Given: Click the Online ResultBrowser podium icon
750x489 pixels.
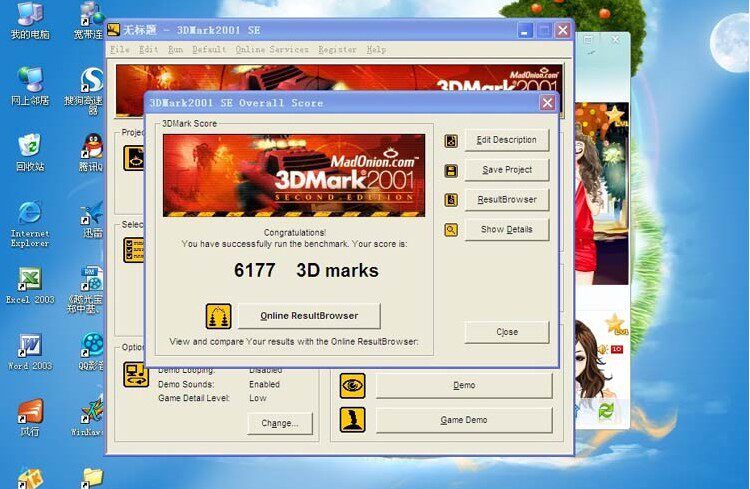Looking at the screenshot, I should coord(219,316).
